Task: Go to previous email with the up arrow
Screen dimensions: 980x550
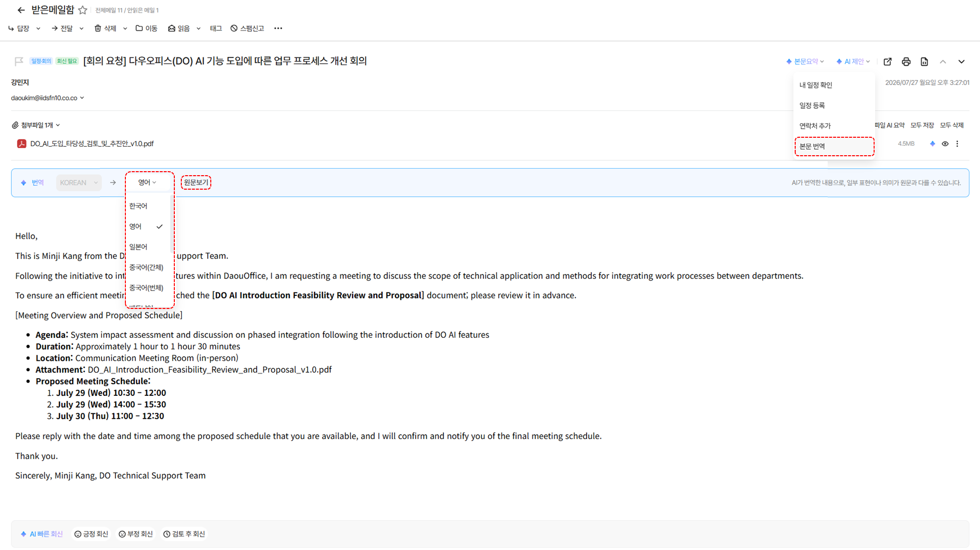Action: 943,61
